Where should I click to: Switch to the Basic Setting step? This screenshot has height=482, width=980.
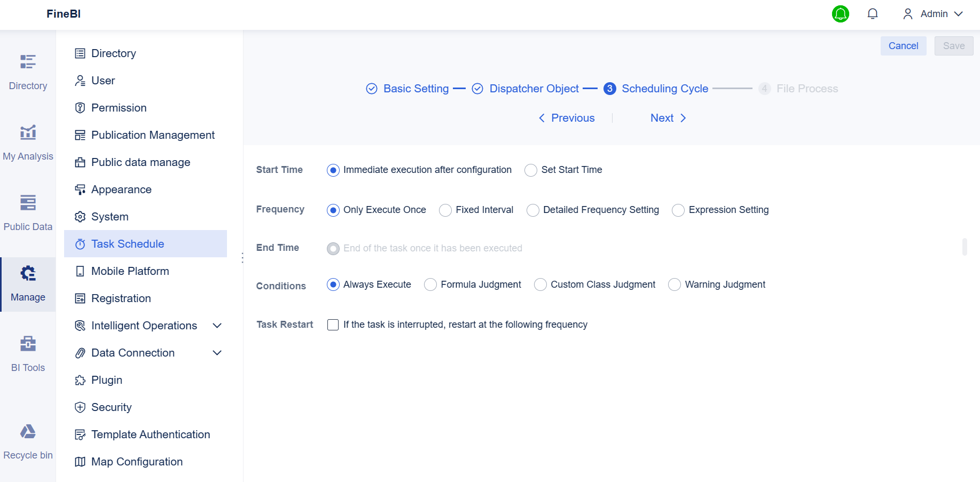tap(416, 88)
